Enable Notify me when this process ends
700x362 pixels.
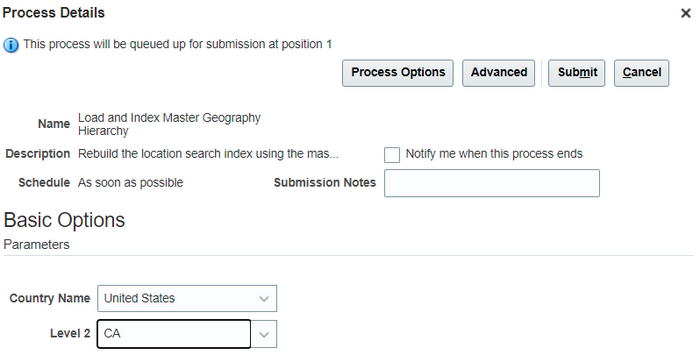tap(392, 155)
